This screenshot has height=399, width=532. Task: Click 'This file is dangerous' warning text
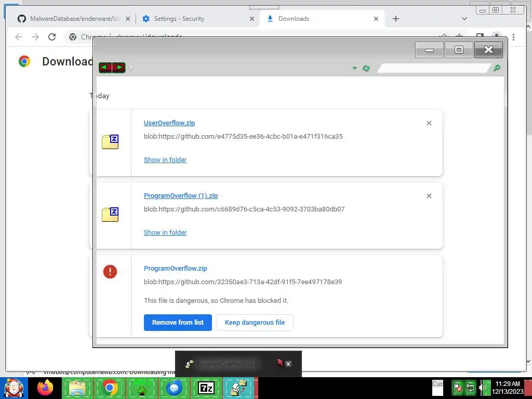pyautogui.click(x=216, y=301)
